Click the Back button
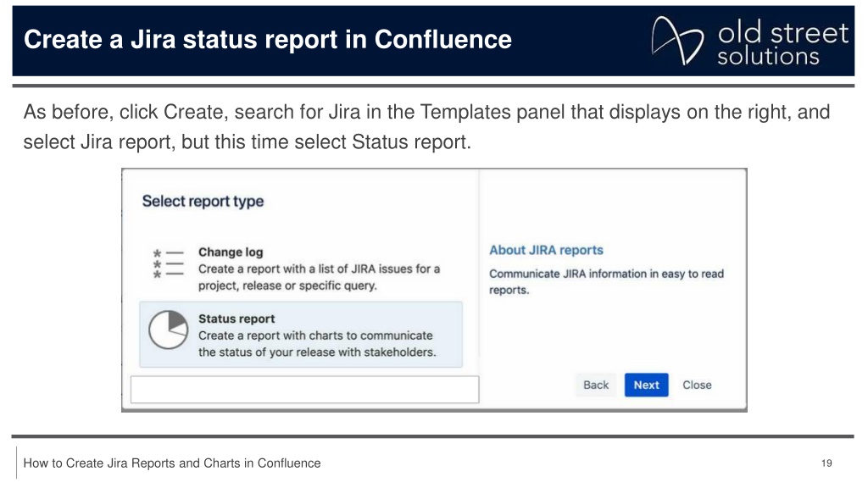868x488 pixels. click(596, 385)
